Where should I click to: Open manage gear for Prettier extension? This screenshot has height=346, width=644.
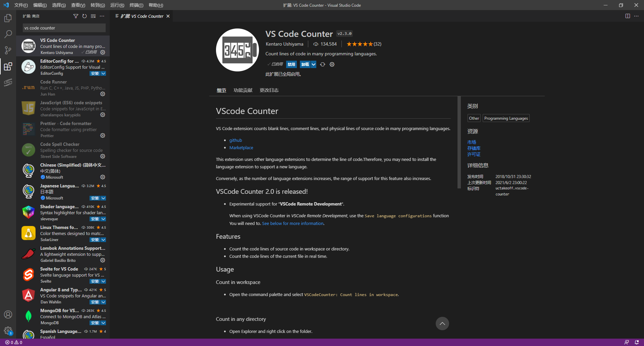pos(103,135)
